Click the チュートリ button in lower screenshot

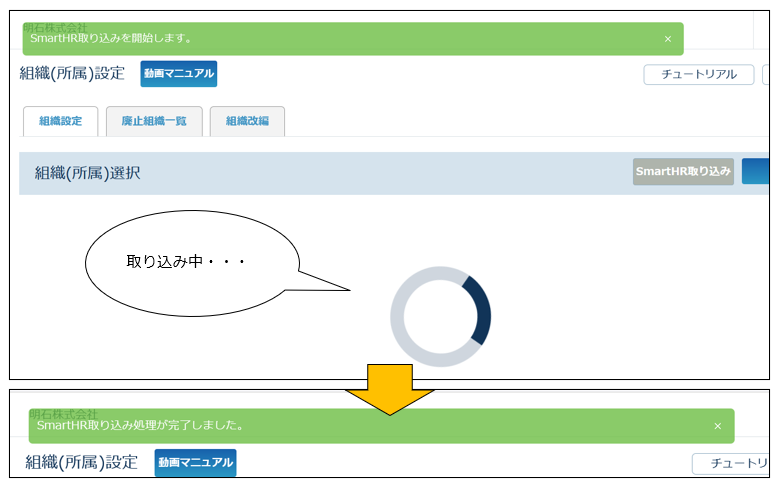730,463
